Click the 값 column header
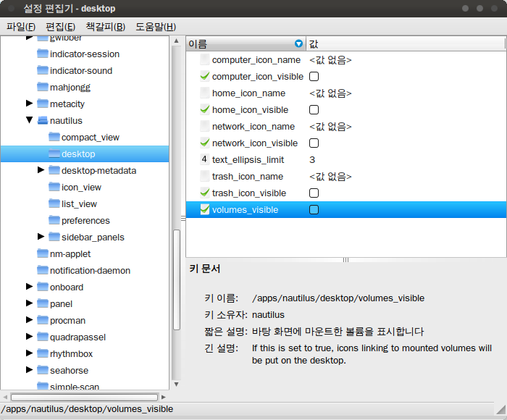Viewport: 507px width, 420px height. click(x=405, y=43)
